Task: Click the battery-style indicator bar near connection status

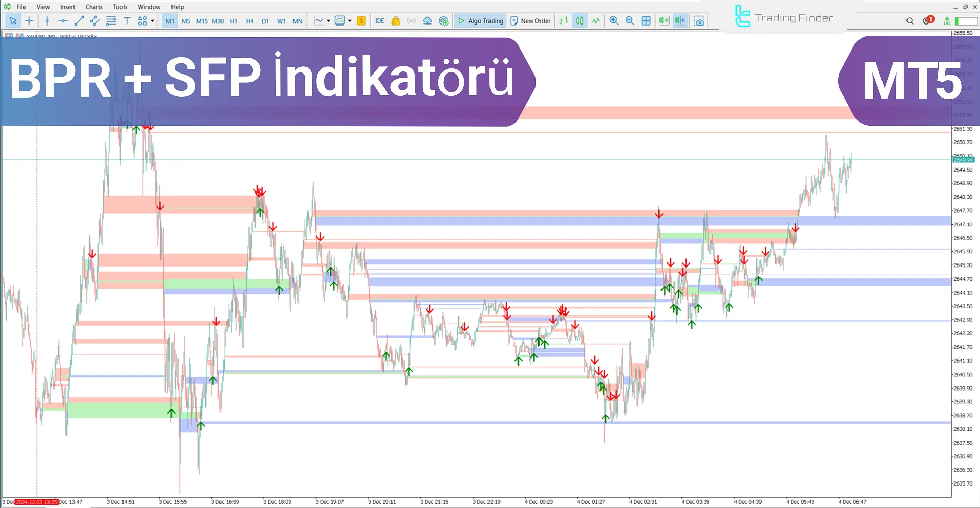Action: pos(964,21)
